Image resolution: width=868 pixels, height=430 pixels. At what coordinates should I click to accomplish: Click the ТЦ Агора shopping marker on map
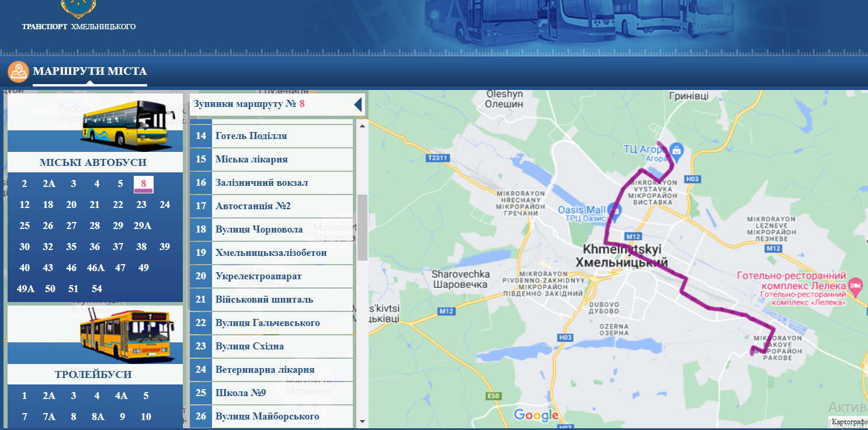click(676, 150)
